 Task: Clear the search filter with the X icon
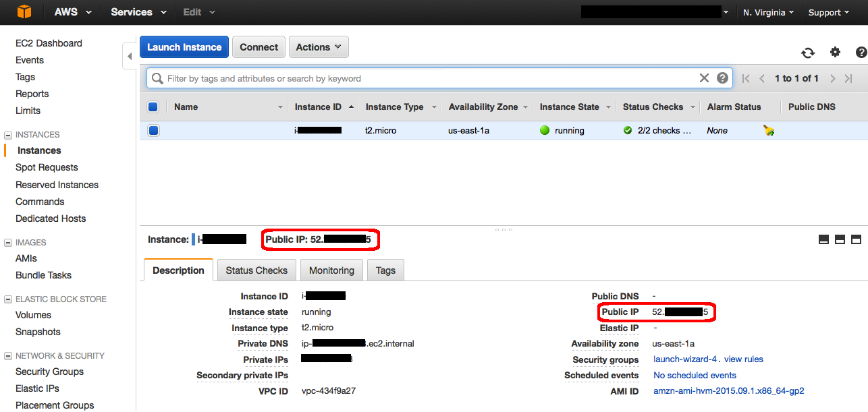pyautogui.click(x=704, y=78)
